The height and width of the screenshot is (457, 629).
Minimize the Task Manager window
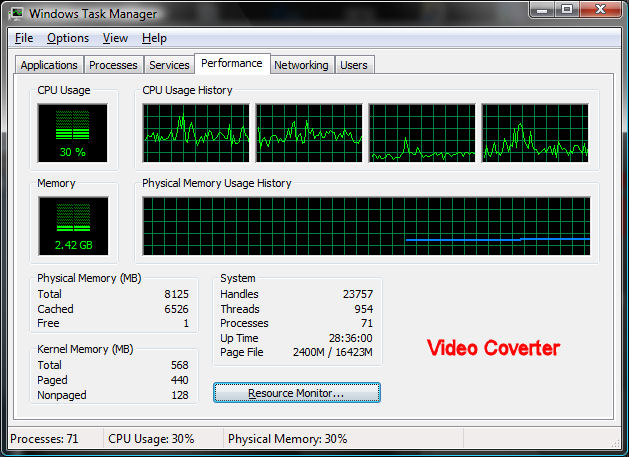[542, 10]
